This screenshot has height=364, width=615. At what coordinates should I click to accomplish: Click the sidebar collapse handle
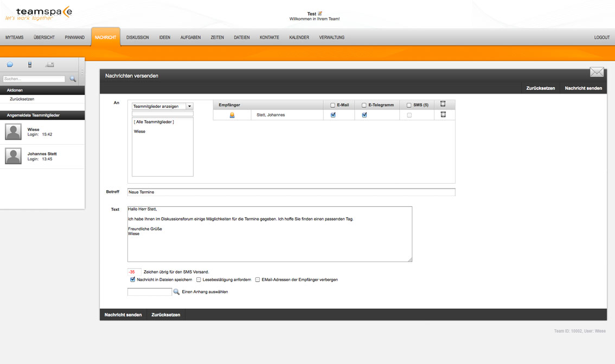[x=82, y=71]
